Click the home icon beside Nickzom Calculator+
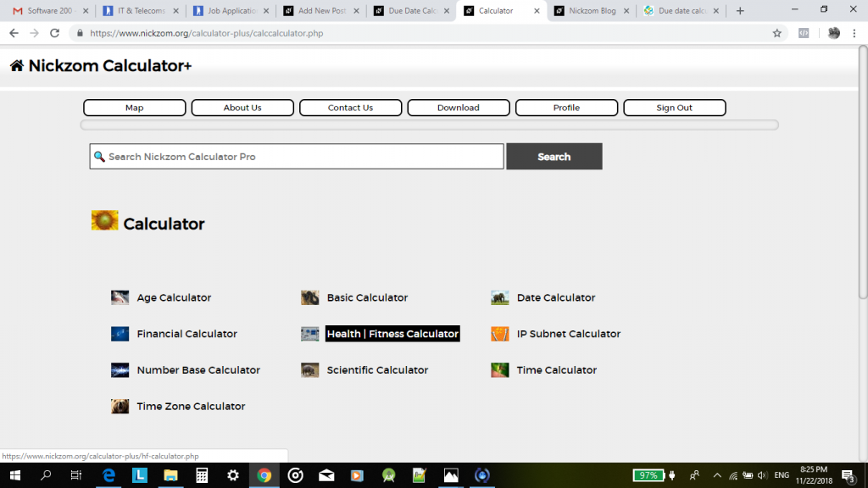This screenshot has height=488, width=868. [x=17, y=66]
